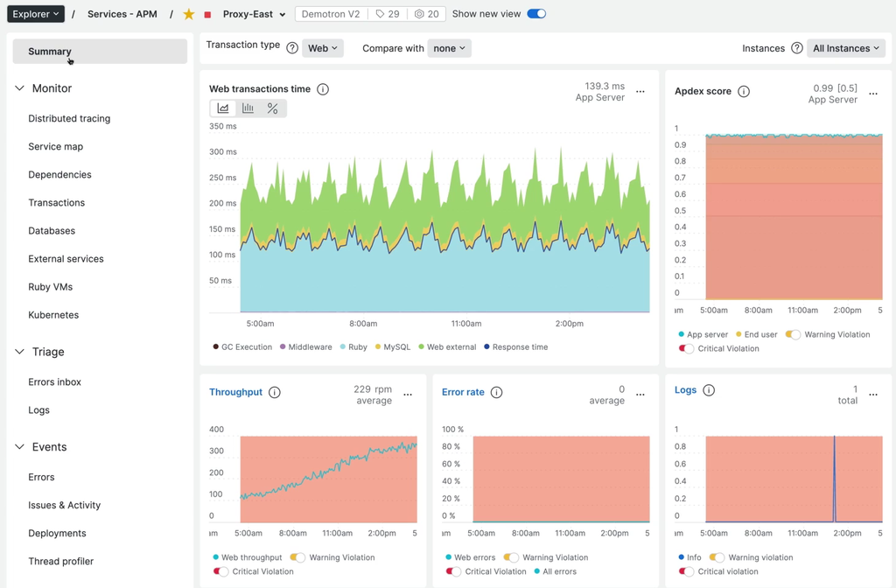This screenshot has width=896, height=588.
Task: Open the Transaction type Web dropdown
Action: pos(322,48)
